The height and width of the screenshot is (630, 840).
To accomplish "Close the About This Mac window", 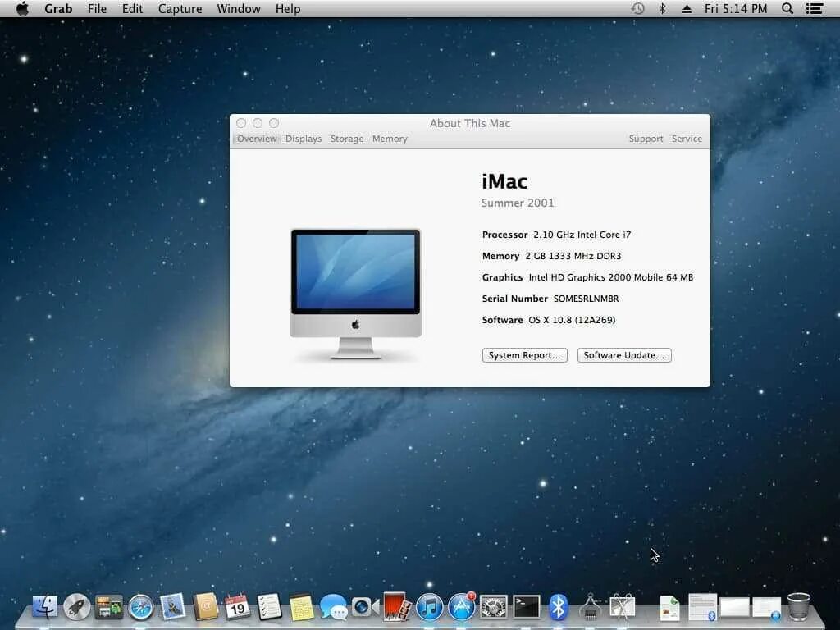I will (x=241, y=123).
